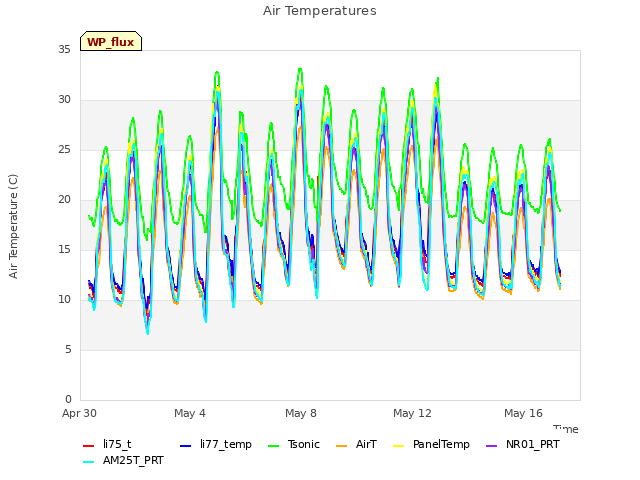Screen dimensions: 640x480
Task: Click the 10 y-axis tick label
Action: click(64, 300)
